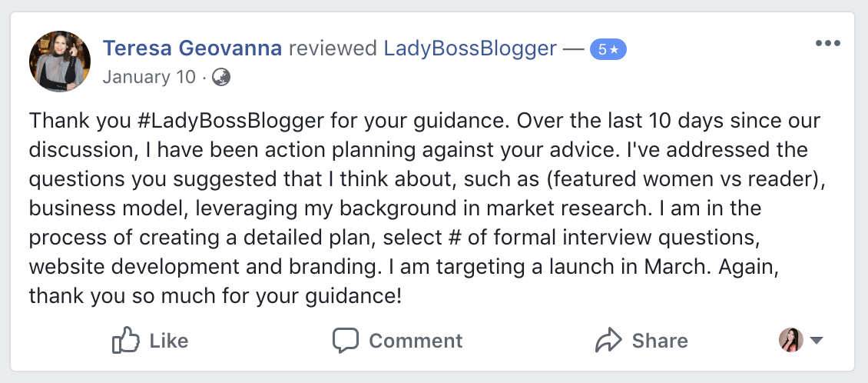This screenshot has width=868, height=383.
Task: Click the January 10 timestamp
Action: (x=149, y=77)
